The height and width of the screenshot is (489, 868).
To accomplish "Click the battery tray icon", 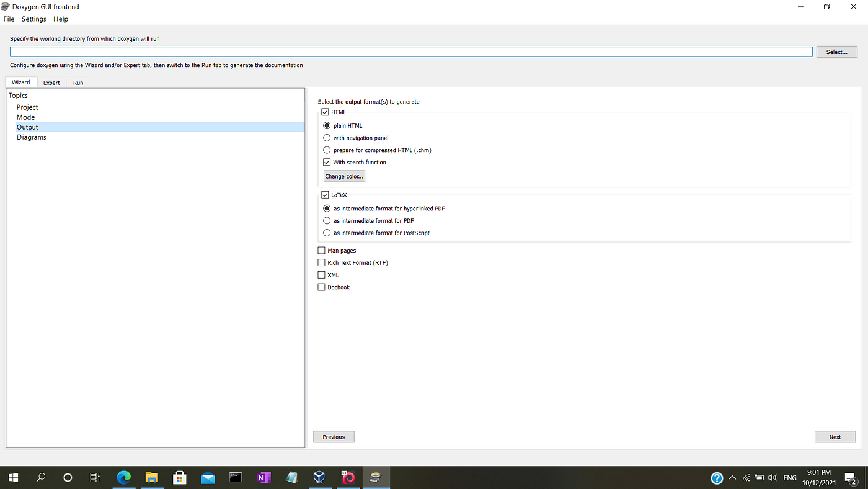I will point(759,478).
